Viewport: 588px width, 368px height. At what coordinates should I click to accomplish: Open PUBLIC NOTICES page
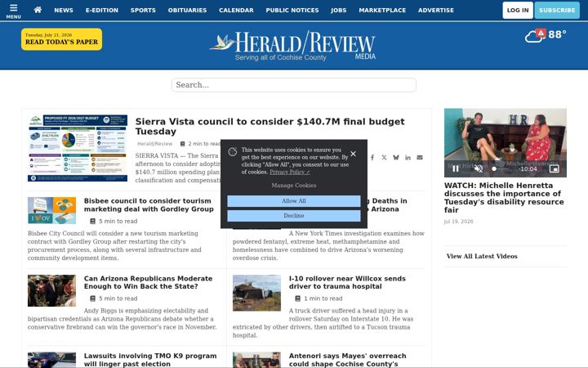pyautogui.click(x=292, y=10)
